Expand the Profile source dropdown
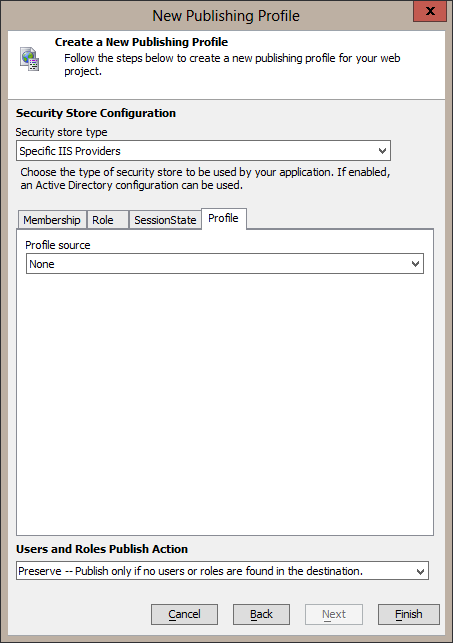Image resolution: width=453 pixels, height=643 pixels. tap(225, 264)
